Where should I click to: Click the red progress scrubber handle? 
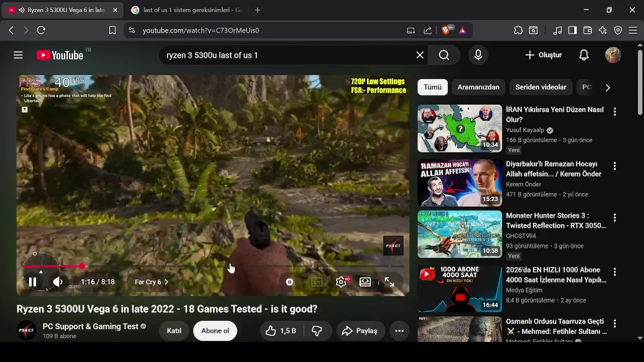click(82, 266)
